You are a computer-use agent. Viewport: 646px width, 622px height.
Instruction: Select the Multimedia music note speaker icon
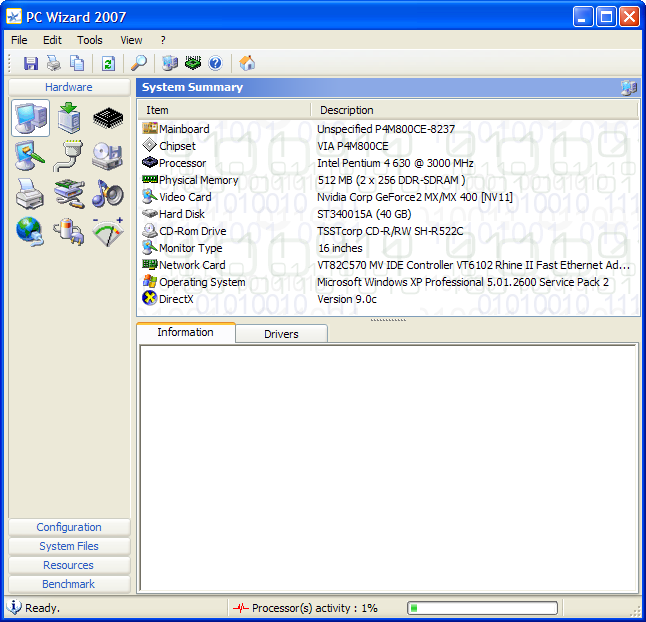point(108,194)
